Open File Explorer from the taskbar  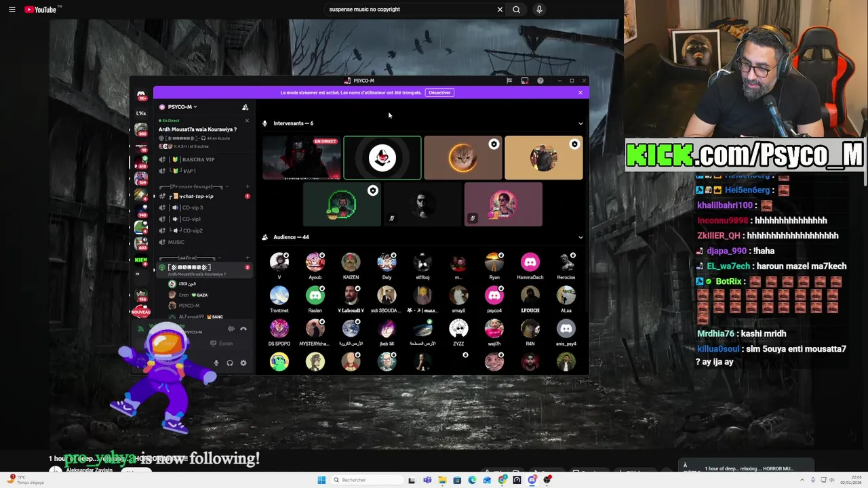(442, 480)
